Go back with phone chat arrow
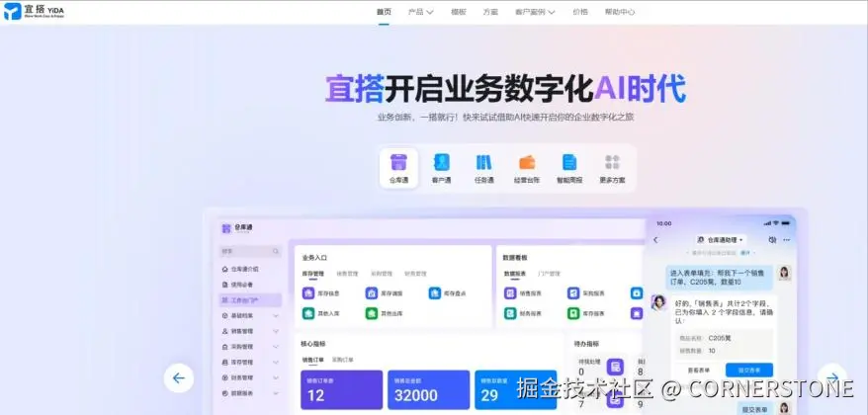 click(656, 240)
